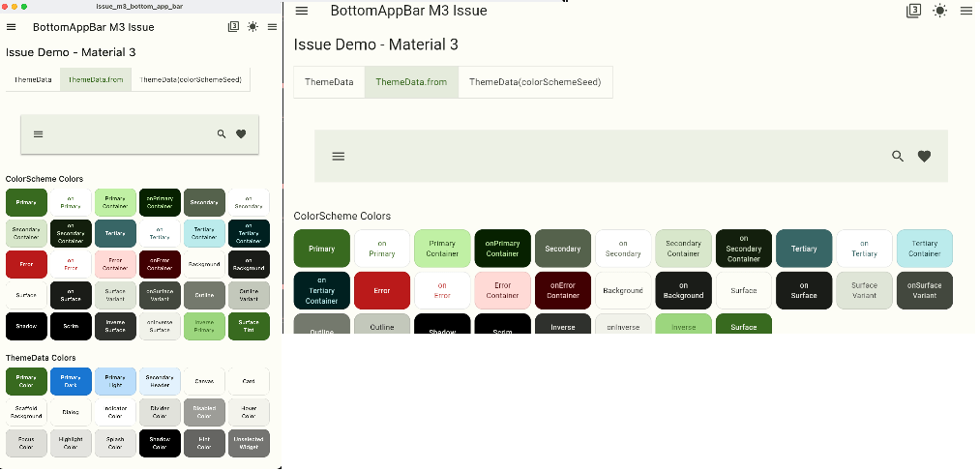
Task: Click the Divider Color swatch
Action: tap(160, 412)
